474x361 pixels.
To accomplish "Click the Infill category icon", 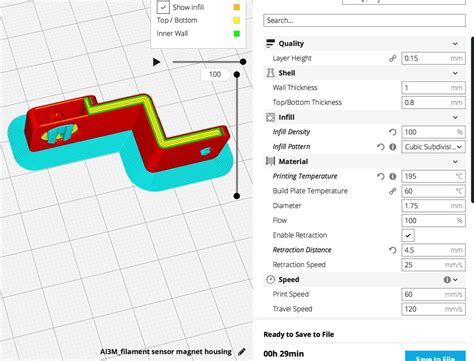I will 270,117.
